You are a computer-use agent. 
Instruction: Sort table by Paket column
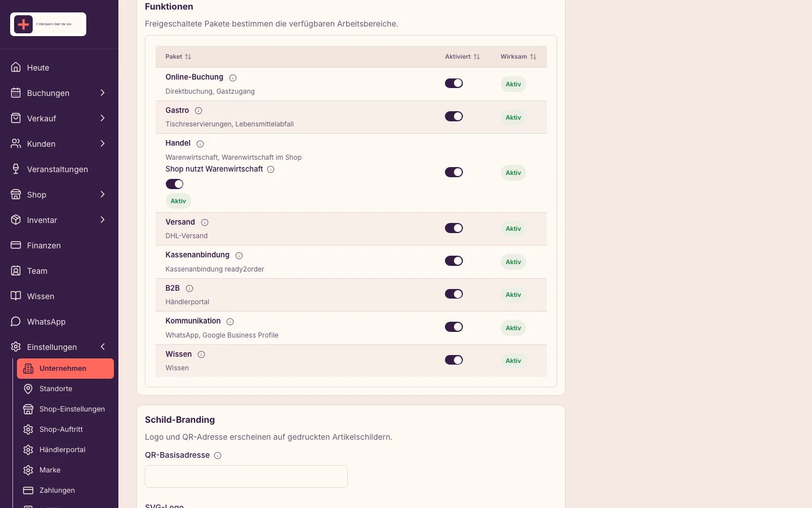coord(178,56)
